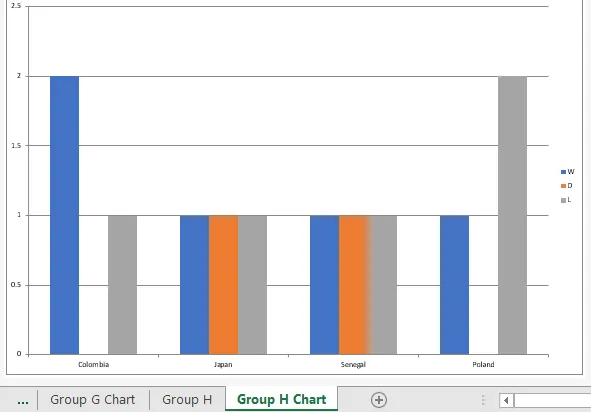Select the D legend entry
591x412 pixels.
pyautogui.click(x=567, y=186)
